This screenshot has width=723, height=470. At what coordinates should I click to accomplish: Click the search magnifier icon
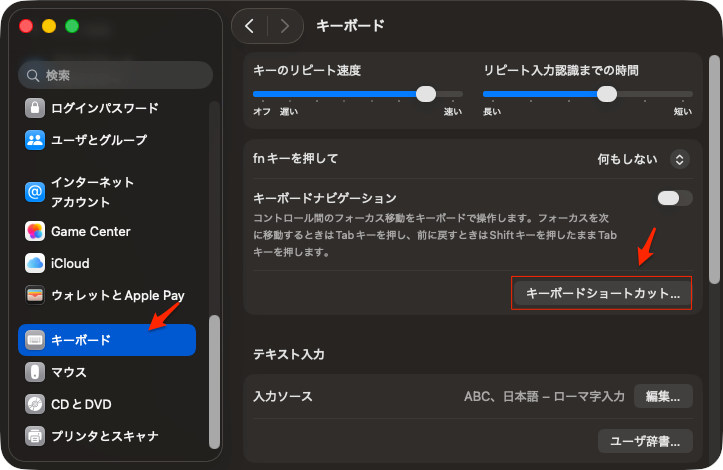[x=33, y=75]
